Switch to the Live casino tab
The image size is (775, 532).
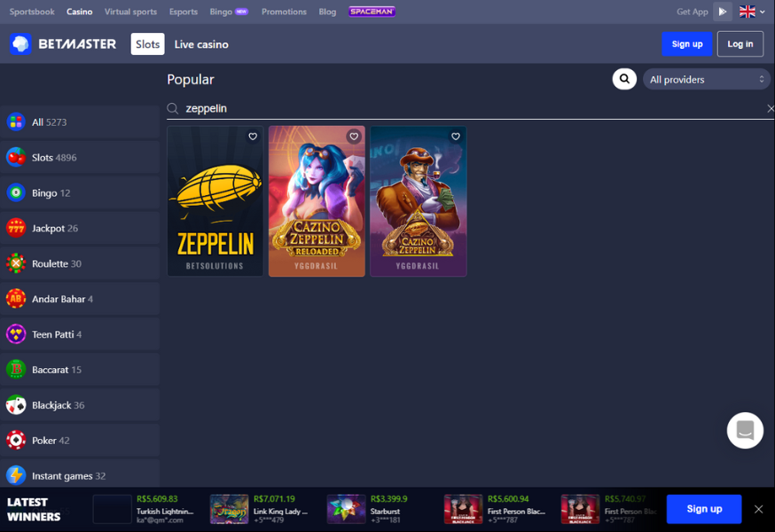pos(201,43)
